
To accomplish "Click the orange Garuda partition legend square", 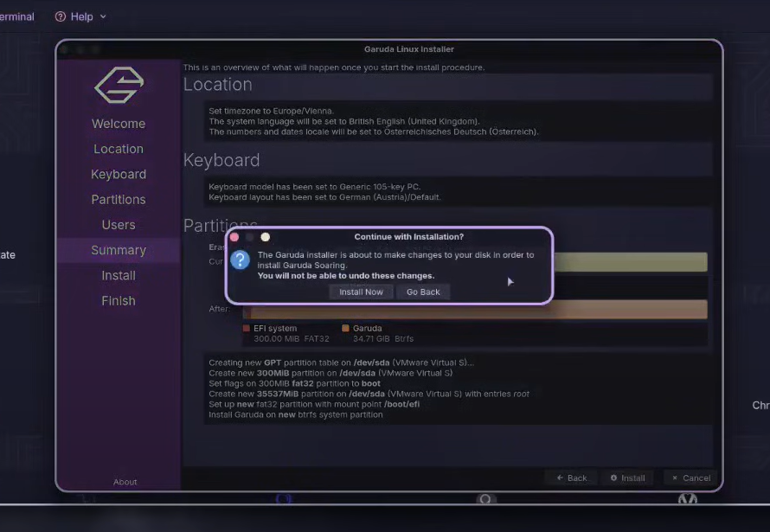I will click(345, 329).
